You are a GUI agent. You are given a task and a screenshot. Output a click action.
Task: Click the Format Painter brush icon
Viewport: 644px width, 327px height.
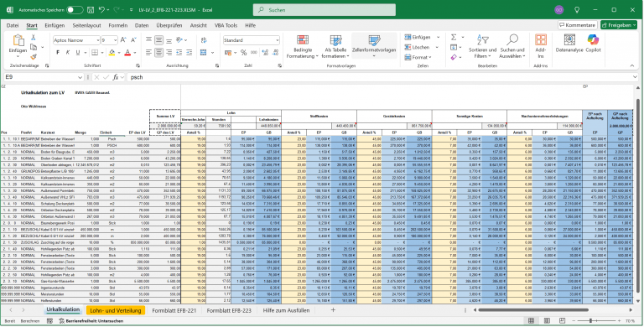(x=34, y=57)
